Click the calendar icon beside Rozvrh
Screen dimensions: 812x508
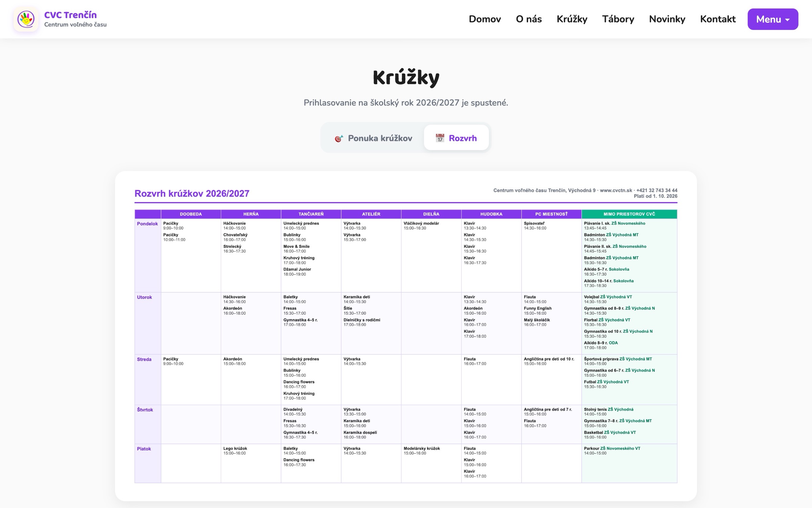[440, 138]
